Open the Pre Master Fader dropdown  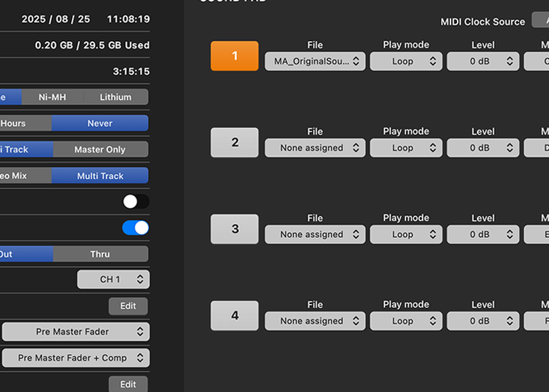pyautogui.click(x=75, y=332)
